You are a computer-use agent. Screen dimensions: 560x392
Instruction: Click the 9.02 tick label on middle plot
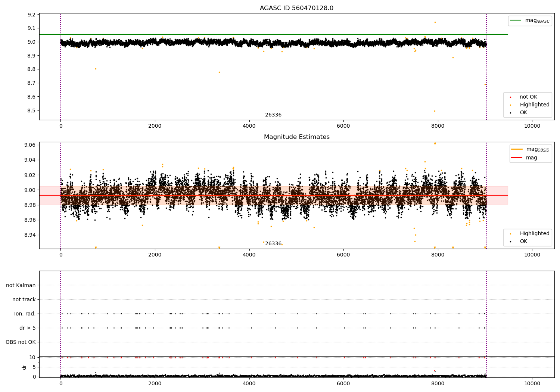click(30, 175)
